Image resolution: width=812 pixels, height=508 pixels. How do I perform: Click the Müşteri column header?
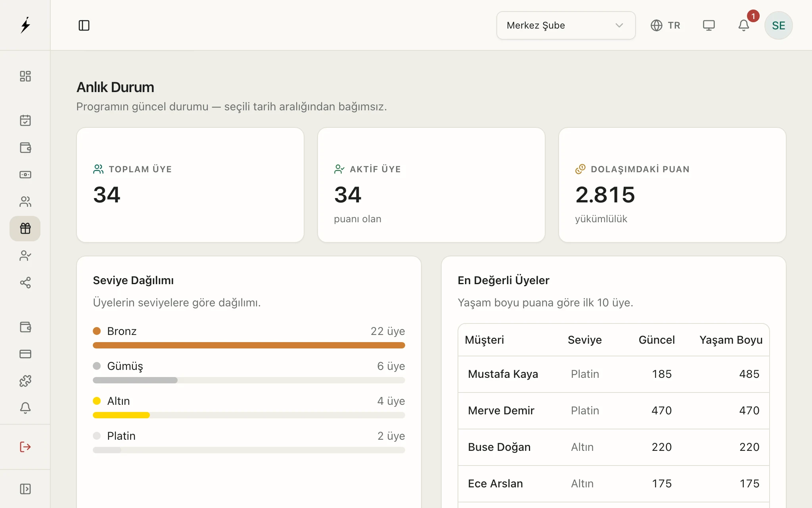point(485,340)
